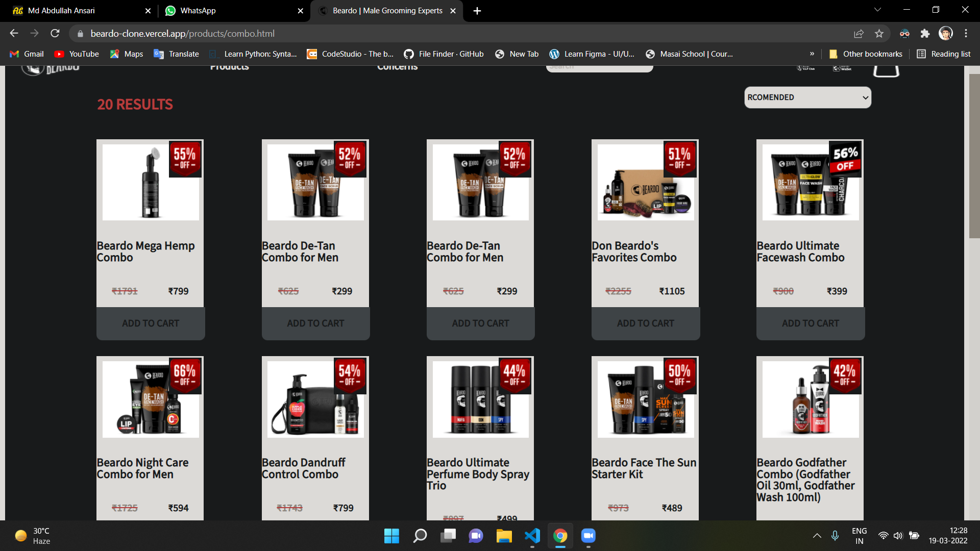The height and width of the screenshot is (551, 980).
Task: Open the share page icon in address bar
Action: (x=859, y=34)
